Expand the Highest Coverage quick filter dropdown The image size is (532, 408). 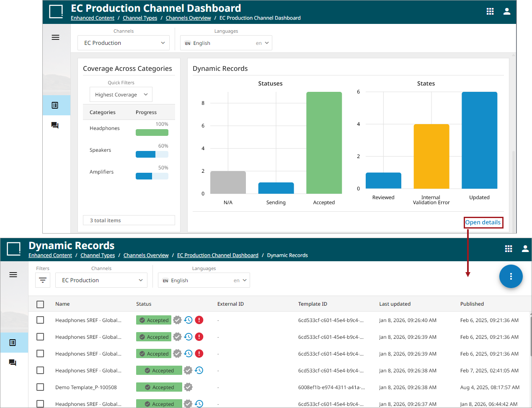(x=121, y=94)
